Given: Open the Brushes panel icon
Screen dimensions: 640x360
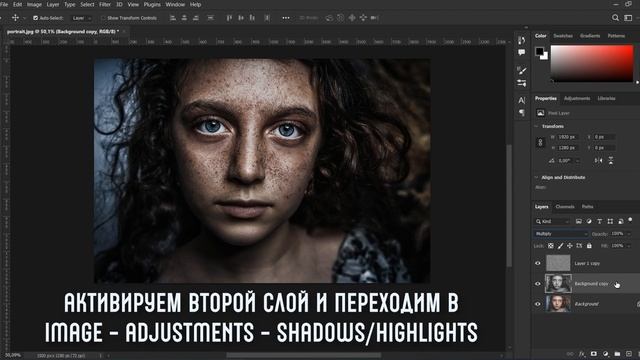Looking at the screenshot, I should click(x=522, y=70).
